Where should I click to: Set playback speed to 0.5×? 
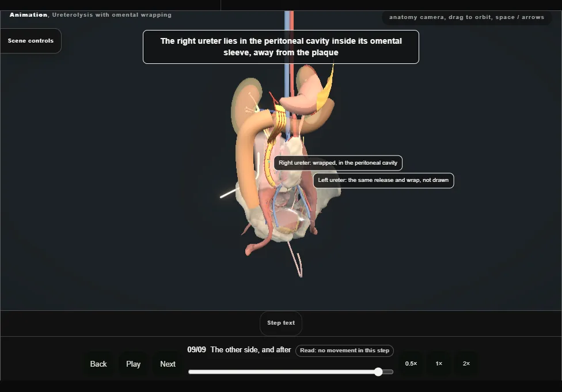point(411,364)
